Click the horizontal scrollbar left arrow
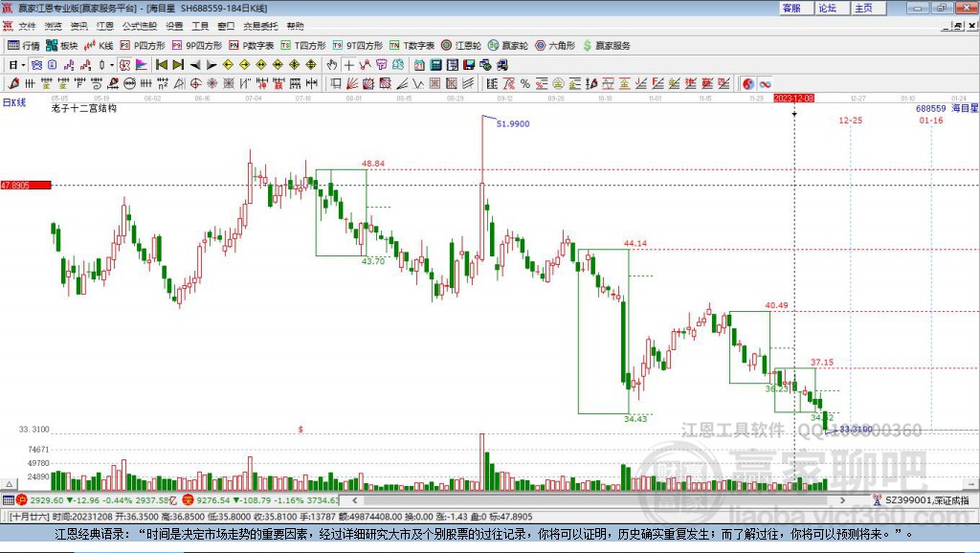Viewport: 980px width, 553px height. tap(355, 499)
